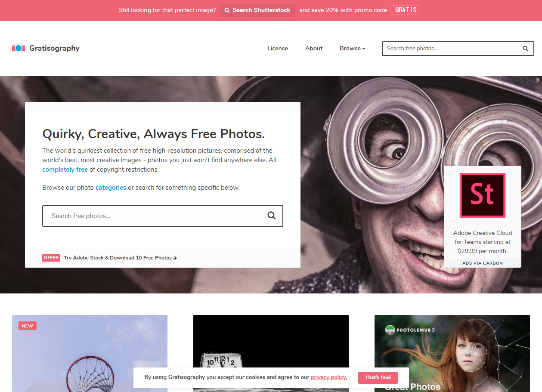This screenshot has width=542, height=392.
Task: Click the Adobe Stock St ad icon
Action: click(x=482, y=195)
